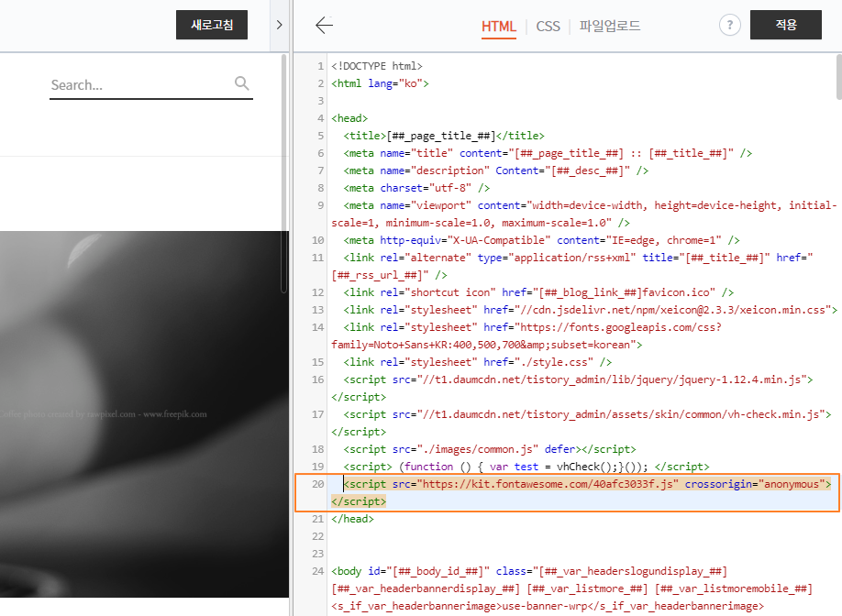This screenshot has width=842, height=616.
Task: Click the jquery-1.12.4.min.js script line
Action: (x=572, y=389)
